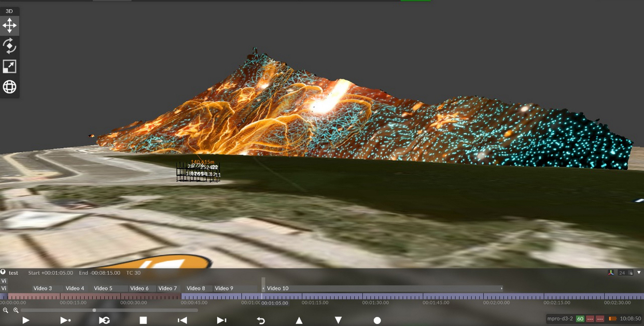Viewport: 644px width, 326px height.
Task: Click the timeline zoom out magnifier
Action: pyautogui.click(x=6, y=310)
